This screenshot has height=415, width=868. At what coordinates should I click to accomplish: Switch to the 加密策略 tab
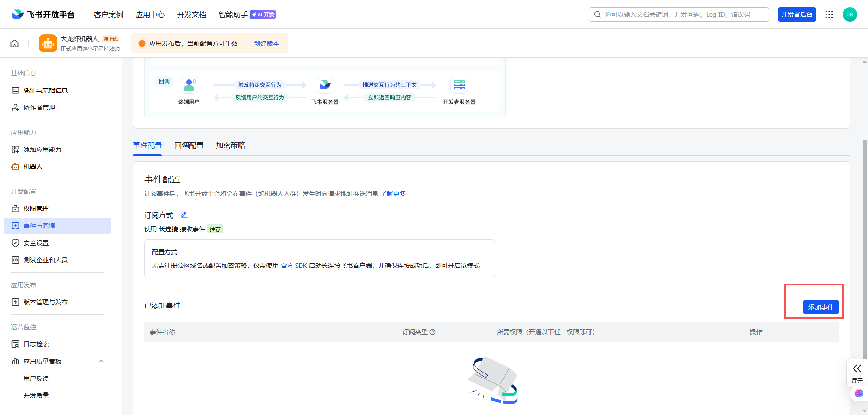(x=230, y=145)
